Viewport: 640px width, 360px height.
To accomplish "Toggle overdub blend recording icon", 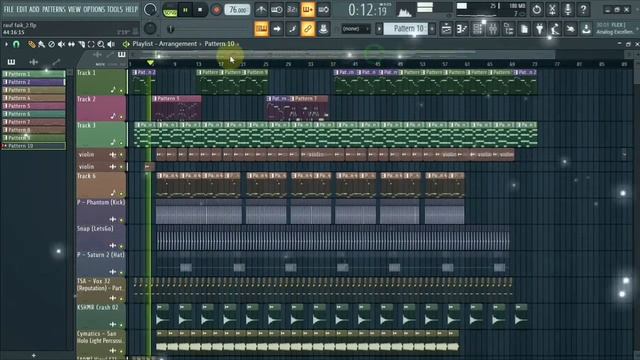I will tap(308, 9).
